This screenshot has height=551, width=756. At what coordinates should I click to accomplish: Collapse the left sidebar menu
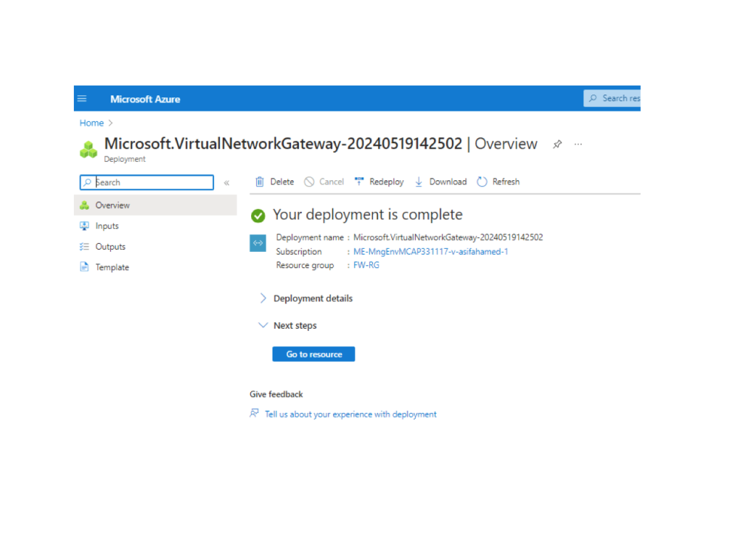[227, 182]
